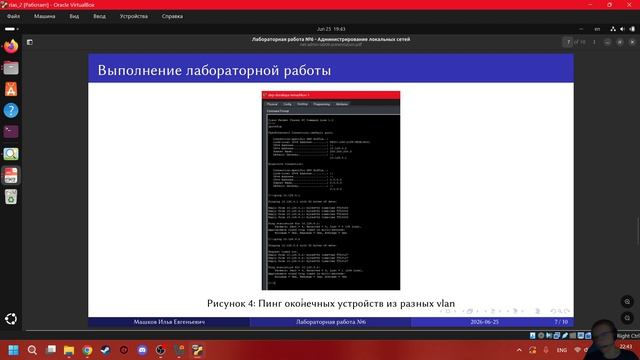Open Discord from the taskbar
640x360 pixels.
coord(142,350)
